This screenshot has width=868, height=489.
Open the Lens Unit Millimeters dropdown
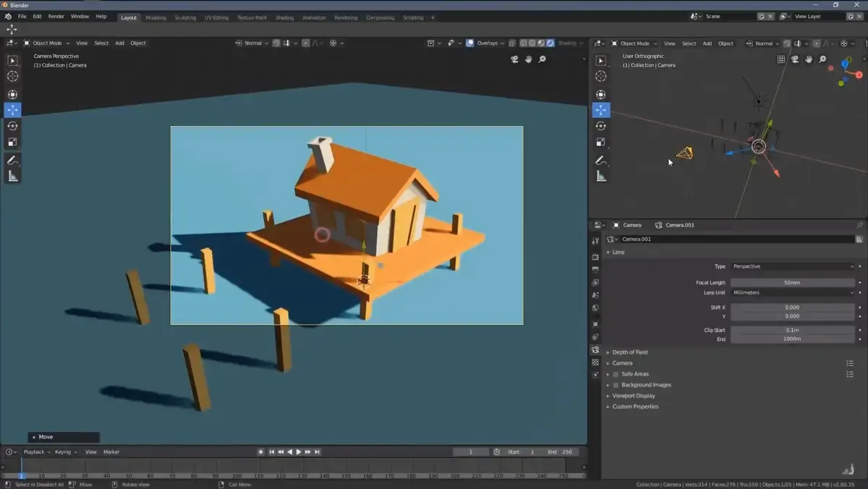792,292
